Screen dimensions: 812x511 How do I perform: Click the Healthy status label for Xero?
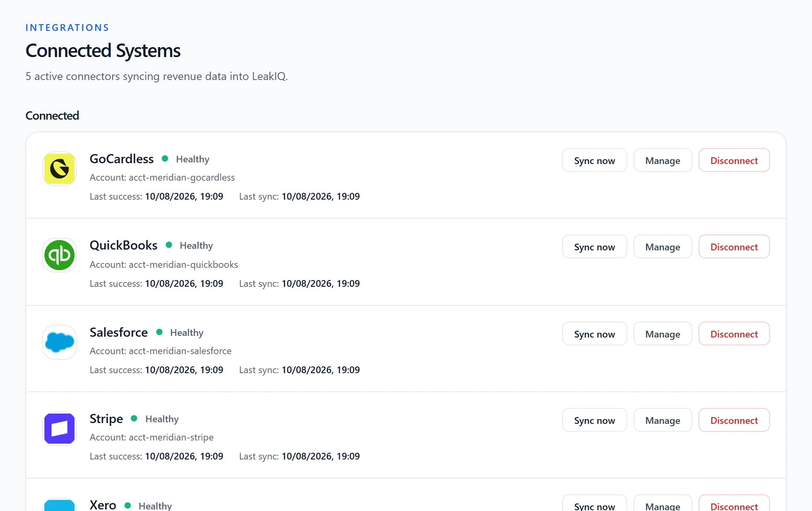[x=155, y=506]
